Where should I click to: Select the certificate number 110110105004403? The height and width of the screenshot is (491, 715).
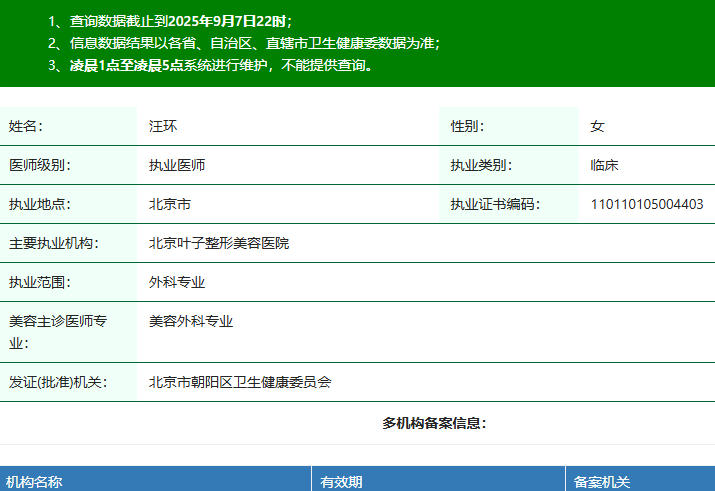(646, 204)
